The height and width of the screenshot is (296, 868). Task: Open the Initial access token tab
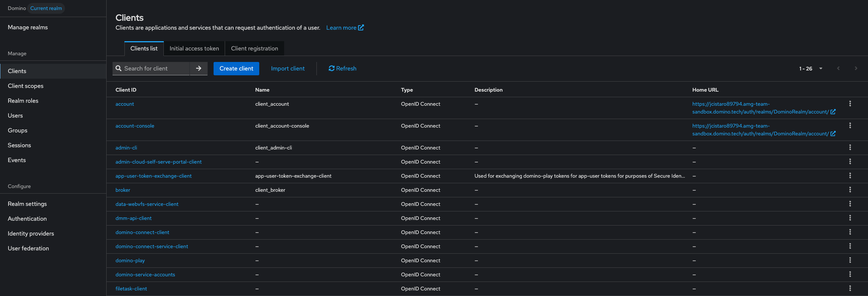point(194,49)
